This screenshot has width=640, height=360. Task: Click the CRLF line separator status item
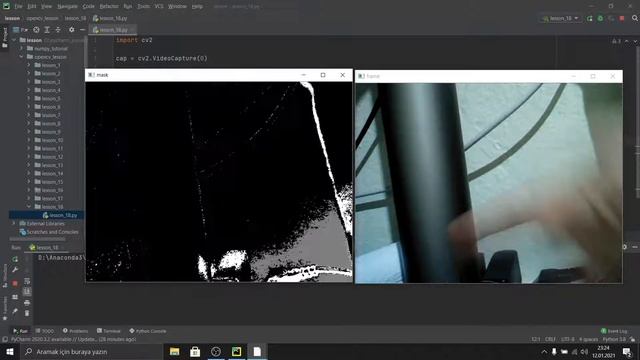point(550,339)
